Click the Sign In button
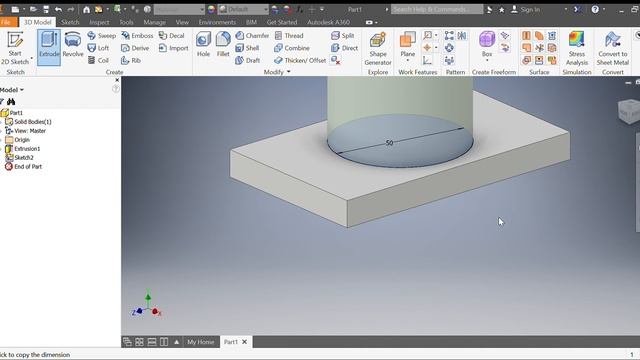Viewport: 640px width, 360px height. pos(525,9)
